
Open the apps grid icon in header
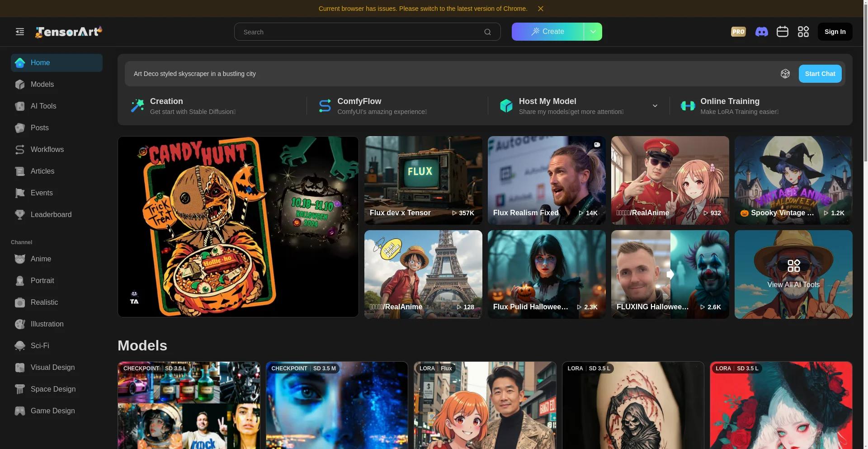tap(803, 32)
